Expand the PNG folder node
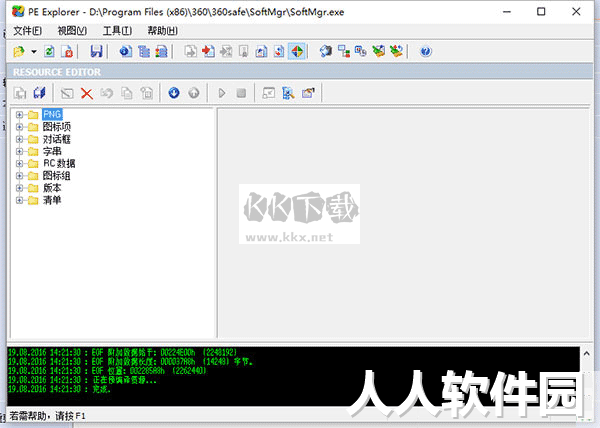The width and height of the screenshot is (600, 428). (19, 114)
